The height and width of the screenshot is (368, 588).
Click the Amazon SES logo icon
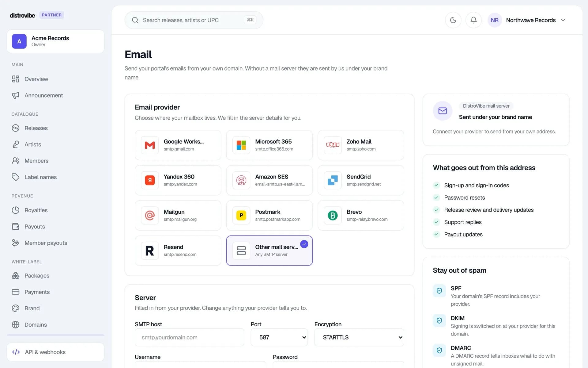[x=241, y=180]
